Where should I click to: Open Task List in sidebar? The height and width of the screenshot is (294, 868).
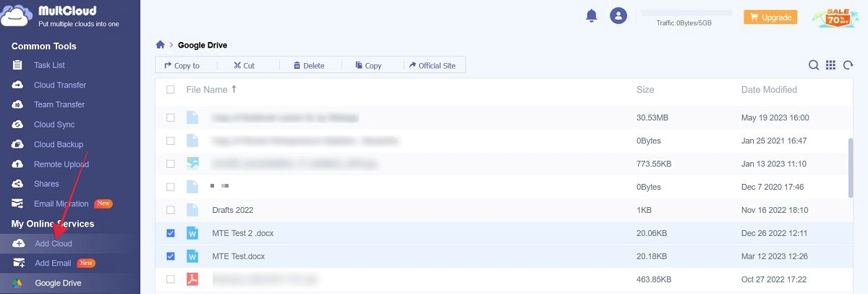[49, 65]
